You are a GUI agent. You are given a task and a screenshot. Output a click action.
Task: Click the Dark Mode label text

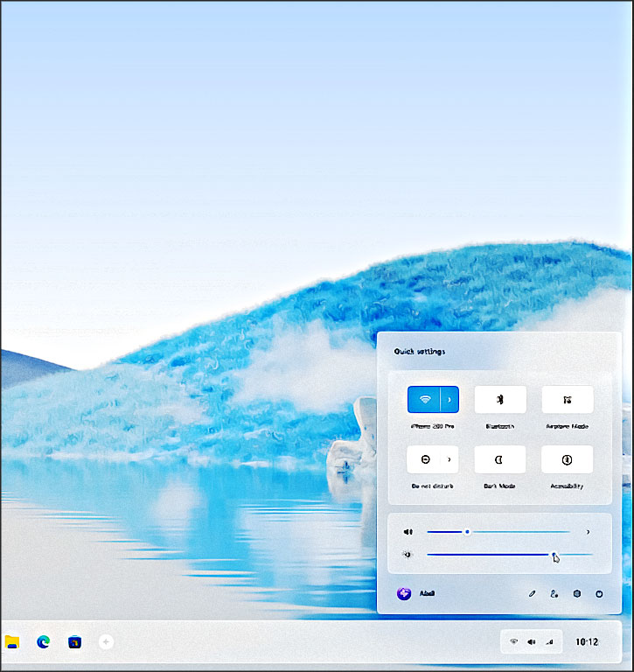499,486
